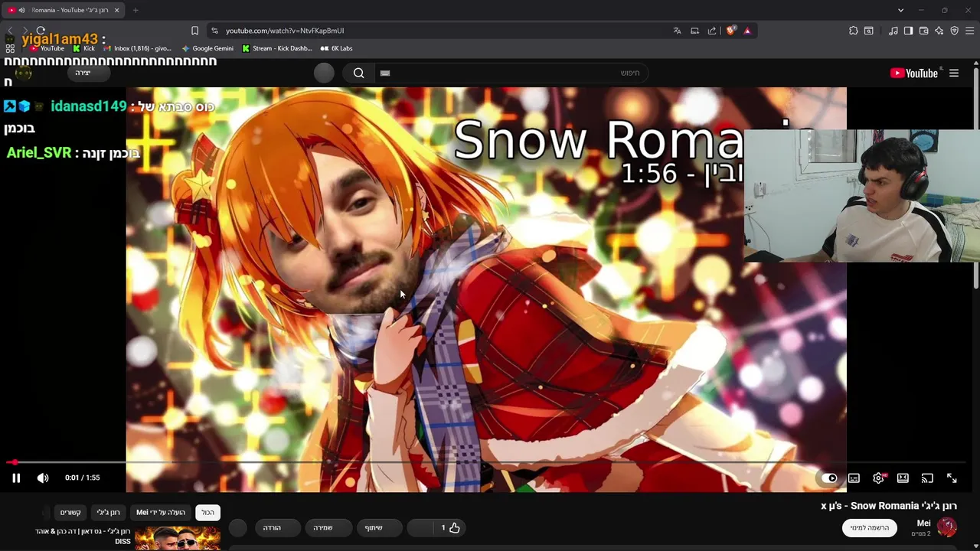Translate this page icon in address bar
Viewport: 980px width, 551px height.
click(x=677, y=31)
